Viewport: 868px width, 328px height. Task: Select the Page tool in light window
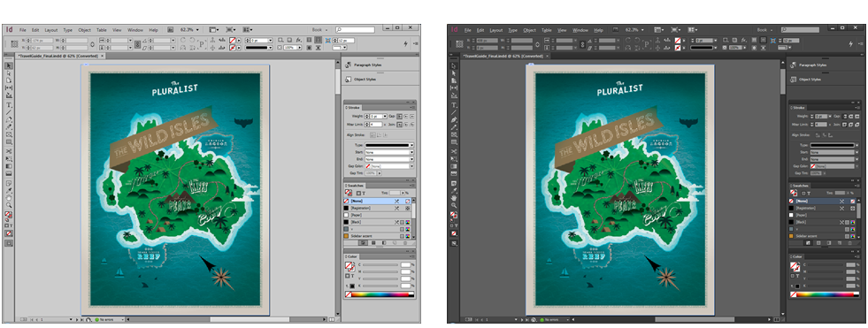click(x=9, y=80)
